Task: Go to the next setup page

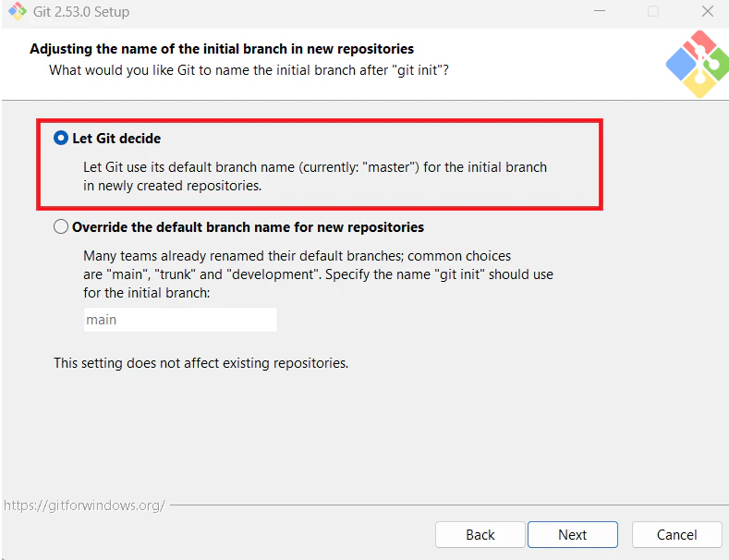Action: click(x=572, y=534)
